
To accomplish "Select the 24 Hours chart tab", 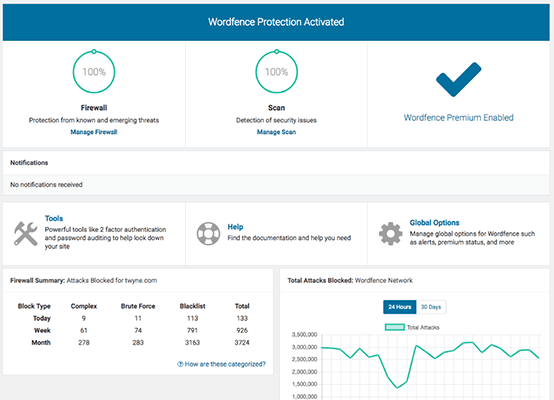I will pos(400,307).
